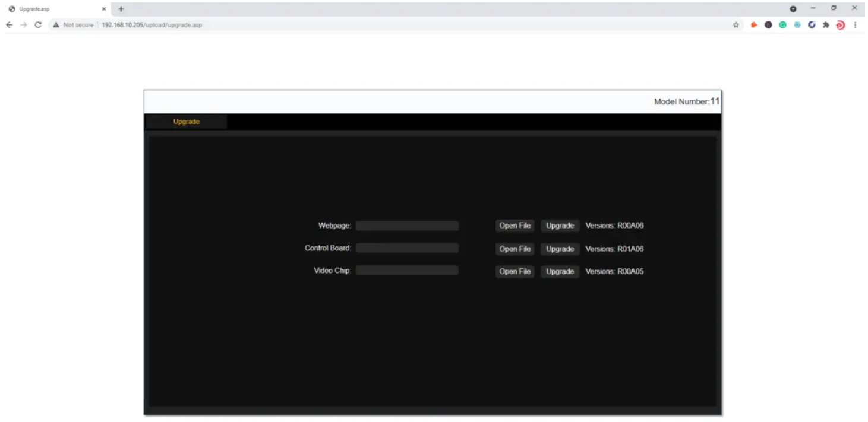Click the Versions: R01A06 text
Screen dimensions: 868x422
click(x=614, y=249)
